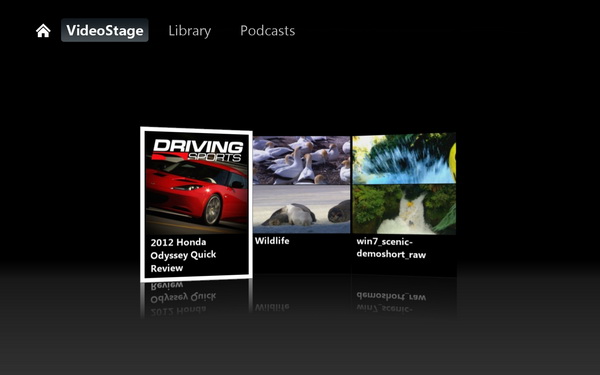Switch to the Library tab

[x=190, y=31]
